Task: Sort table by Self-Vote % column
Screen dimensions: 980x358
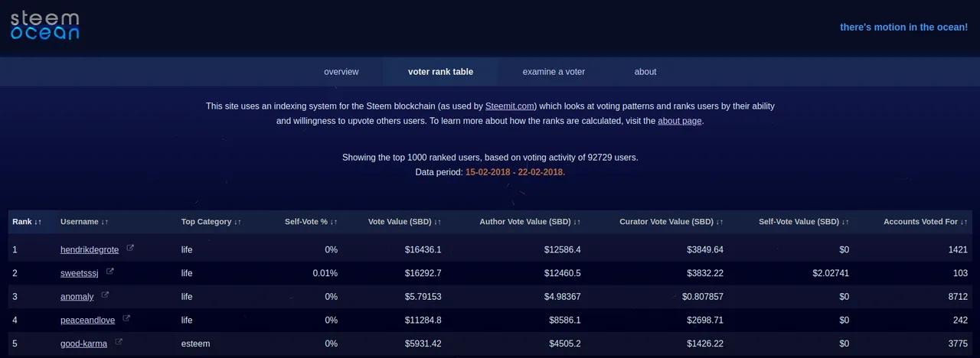Action: point(311,222)
